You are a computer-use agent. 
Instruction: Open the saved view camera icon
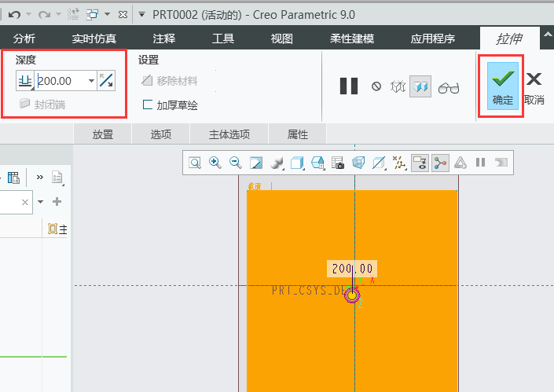(x=338, y=163)
